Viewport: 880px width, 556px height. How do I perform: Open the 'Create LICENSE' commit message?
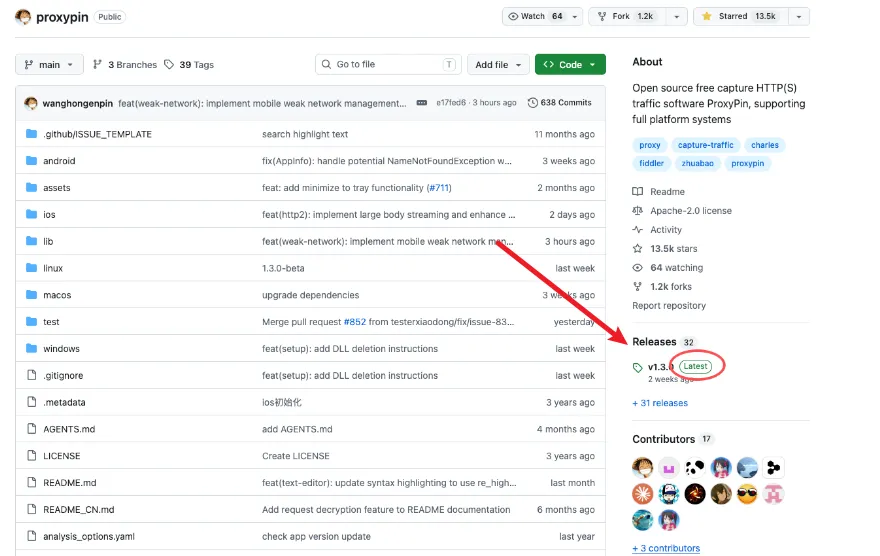[296, 456]
